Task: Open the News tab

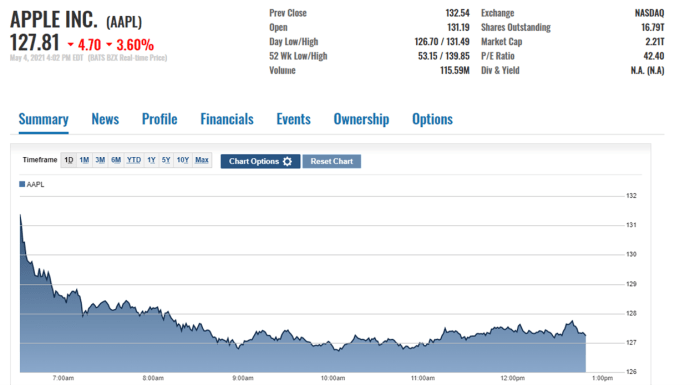Action: click(105, 119)
